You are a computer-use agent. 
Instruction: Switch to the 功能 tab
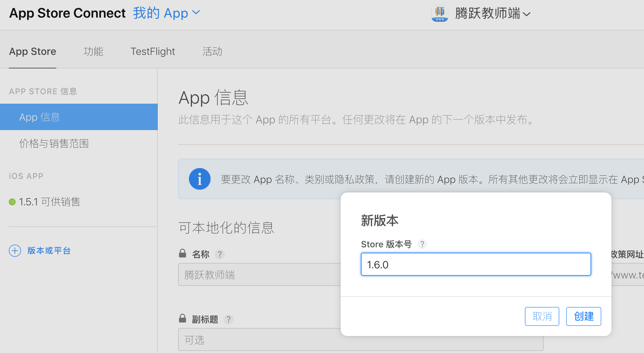click(x=93, y=51)
